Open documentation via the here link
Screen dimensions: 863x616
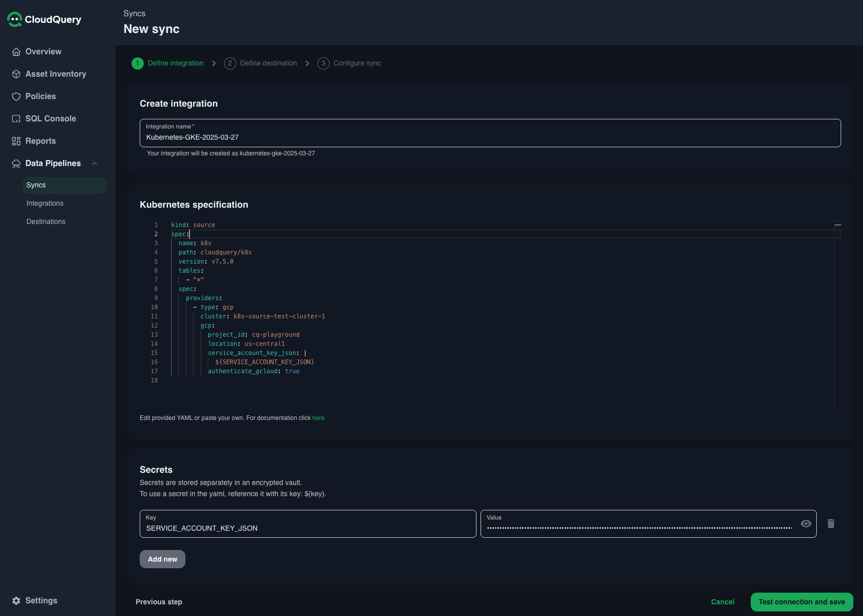coord(318,418)
